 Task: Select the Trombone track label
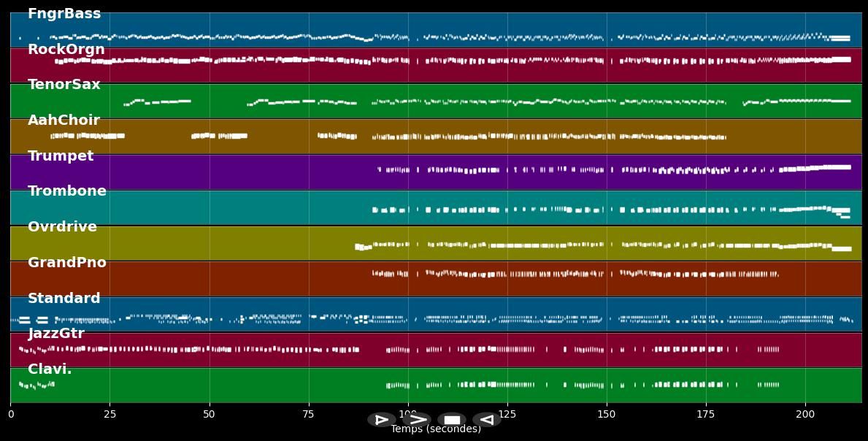(x=67, y=191)
